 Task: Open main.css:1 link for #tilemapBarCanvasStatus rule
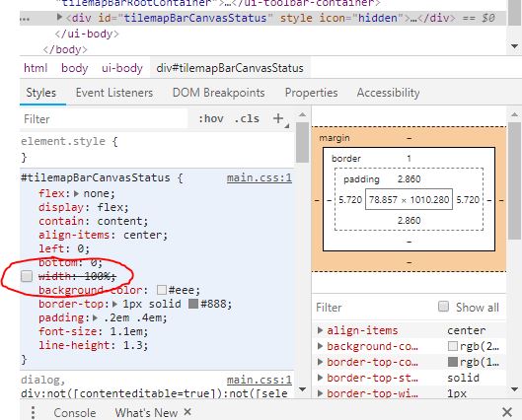[260, 177]
